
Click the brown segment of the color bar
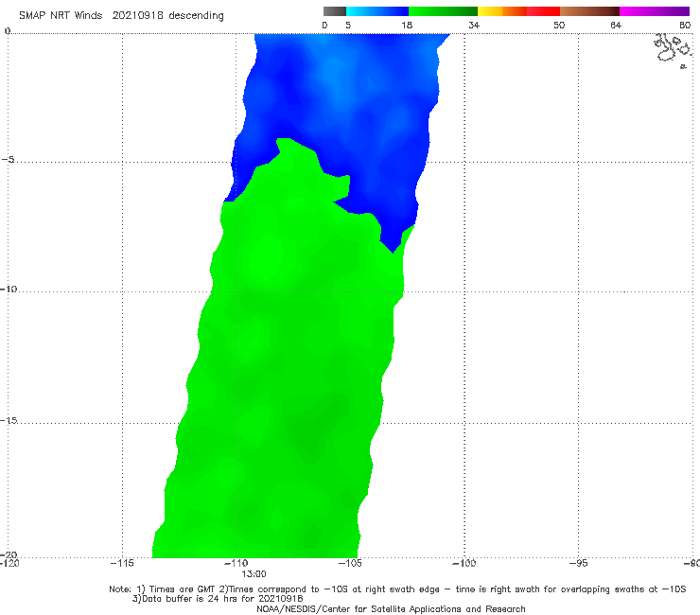coord(589,11)
